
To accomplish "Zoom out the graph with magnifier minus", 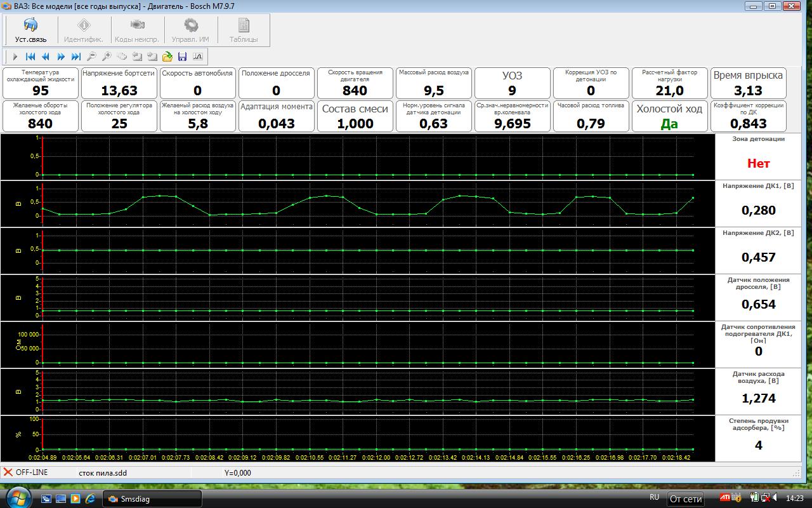I will click(91, 57).
